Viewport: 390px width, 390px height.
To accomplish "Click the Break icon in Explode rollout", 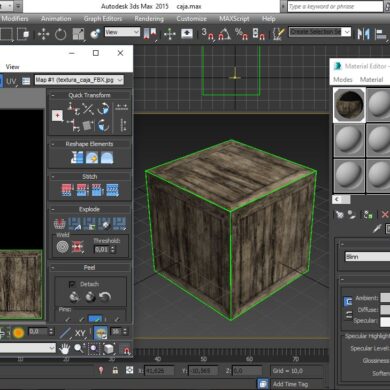I will 59,223.
